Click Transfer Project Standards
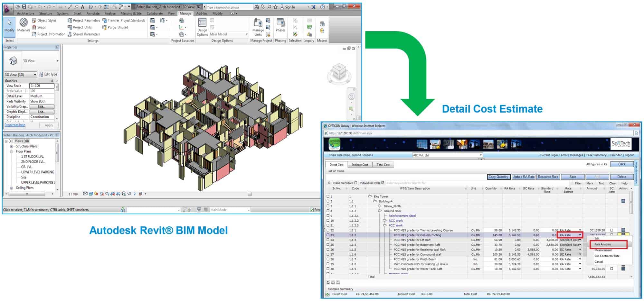Viewport: 644px width, 301px height. tap(124, 20)
